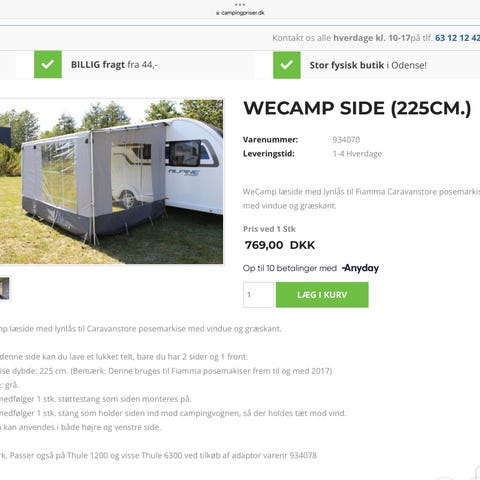Add product with LÆG I KURV button
The width and height of the screenshot is (480, 480).
point(322,295)
